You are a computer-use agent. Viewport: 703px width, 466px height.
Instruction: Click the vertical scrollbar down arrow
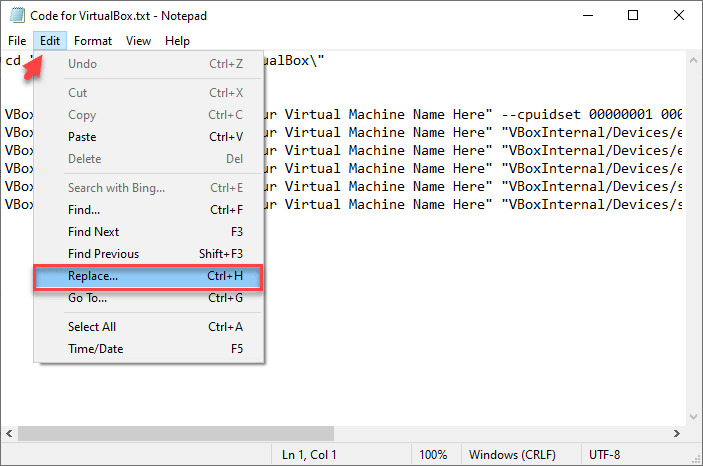(x=693, y=415)
